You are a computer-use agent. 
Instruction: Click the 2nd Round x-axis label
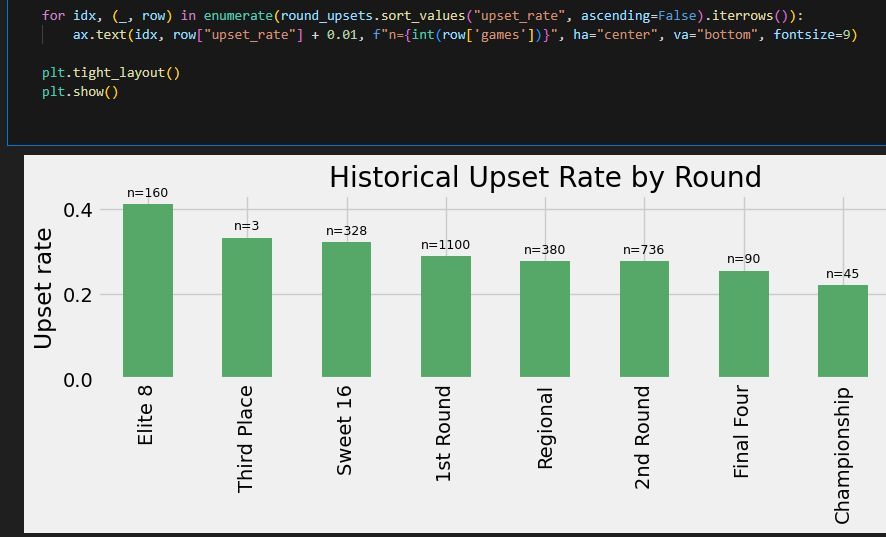[x=642, y=438]
